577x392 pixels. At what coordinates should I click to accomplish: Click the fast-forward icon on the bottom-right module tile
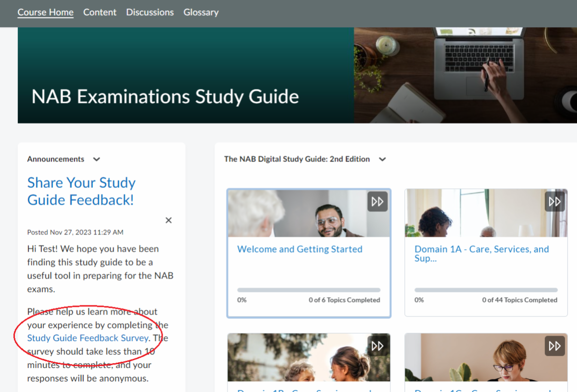[x=554, y=345]
